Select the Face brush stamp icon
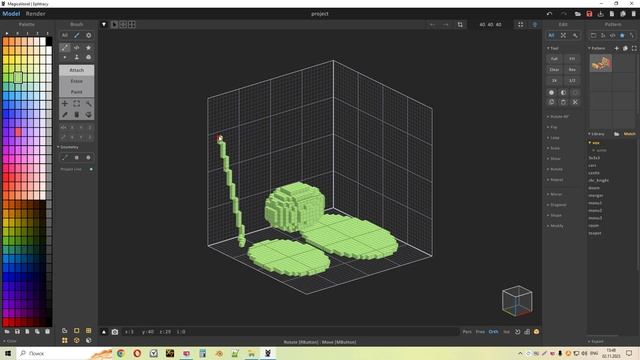This screenshot has height=360, width=640. click(x=76, y=57)
